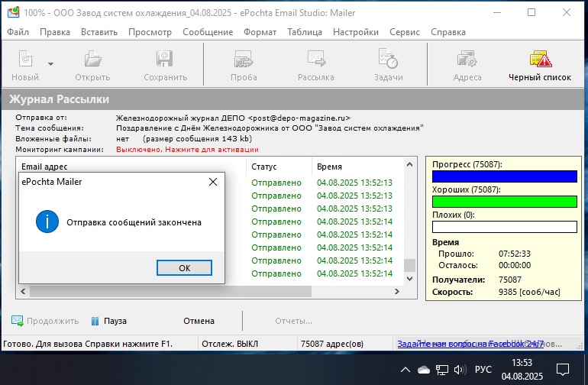Open the Просмотр menu

(x=150, y=32)
